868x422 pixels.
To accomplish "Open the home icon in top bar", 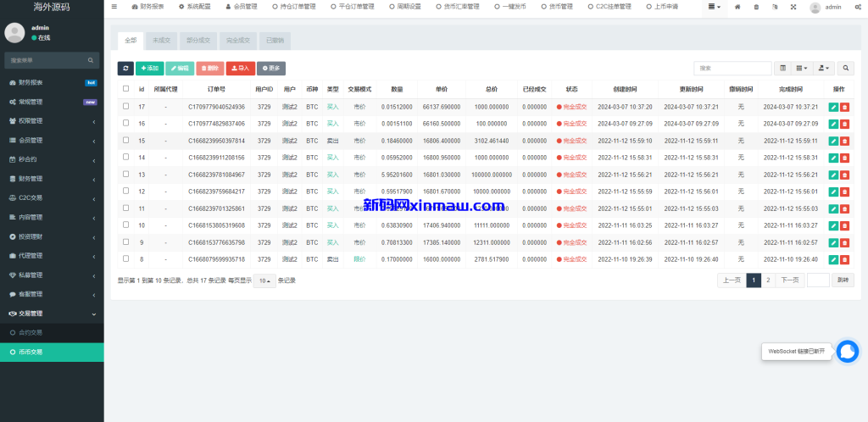I will 737,7.
